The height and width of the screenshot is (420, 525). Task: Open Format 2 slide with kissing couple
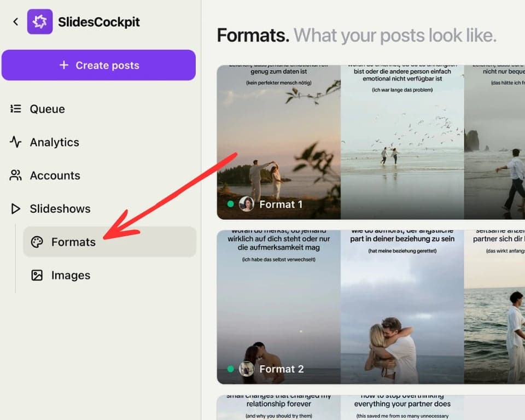click(x=278, y=307)
